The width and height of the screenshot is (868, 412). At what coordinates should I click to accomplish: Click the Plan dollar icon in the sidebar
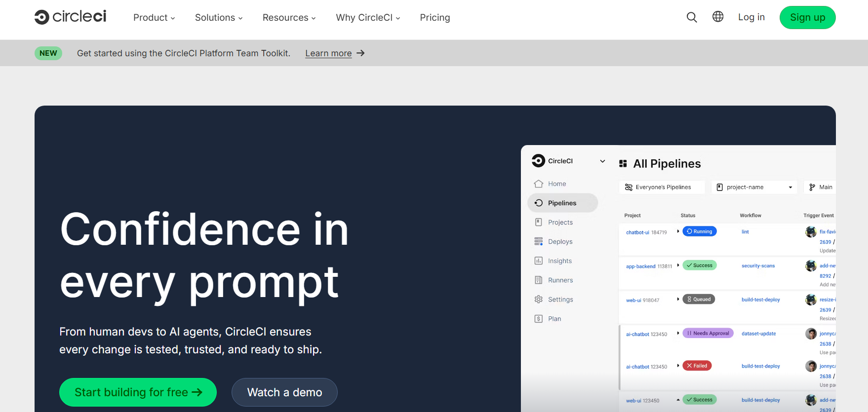539,319
